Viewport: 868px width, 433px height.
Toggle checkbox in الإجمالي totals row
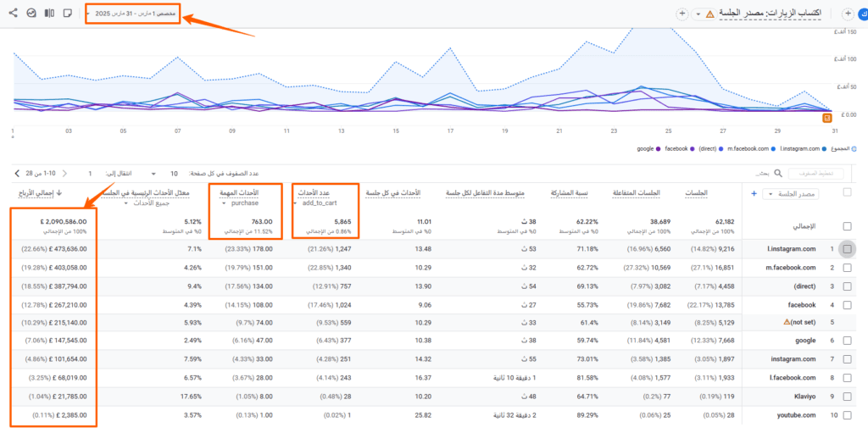click(847, 226)
